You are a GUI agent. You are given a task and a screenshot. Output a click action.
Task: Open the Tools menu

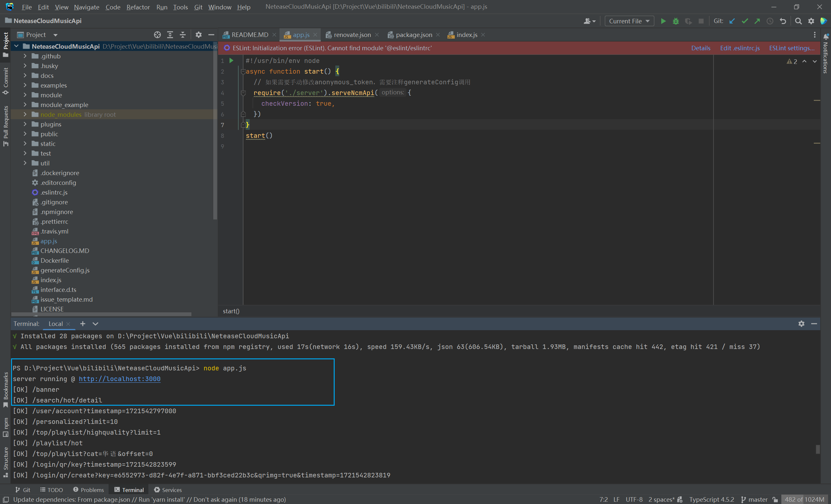[180, 7]
